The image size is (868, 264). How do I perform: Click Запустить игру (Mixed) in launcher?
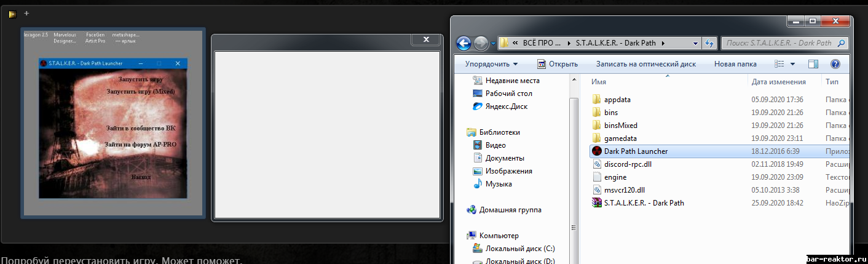141,91
